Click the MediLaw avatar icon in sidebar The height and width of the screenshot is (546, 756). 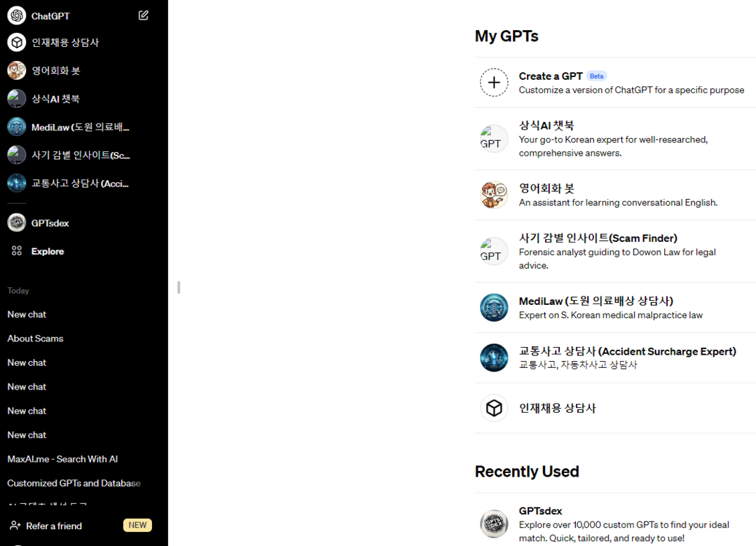[17, 127]
